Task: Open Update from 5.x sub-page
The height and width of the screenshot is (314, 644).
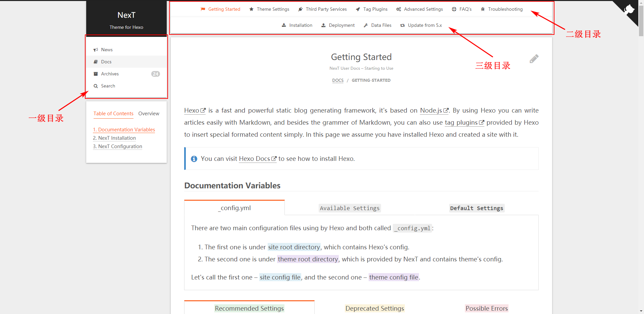Action: click(421, 25)
